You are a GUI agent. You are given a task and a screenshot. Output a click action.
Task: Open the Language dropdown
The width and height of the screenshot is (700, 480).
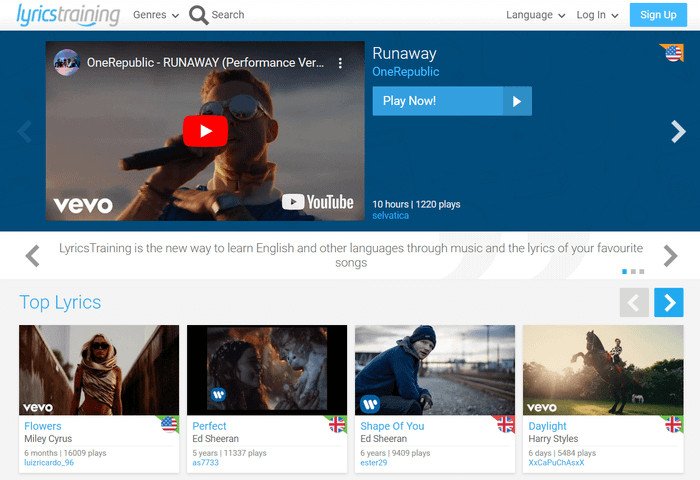tap(535, 15)
